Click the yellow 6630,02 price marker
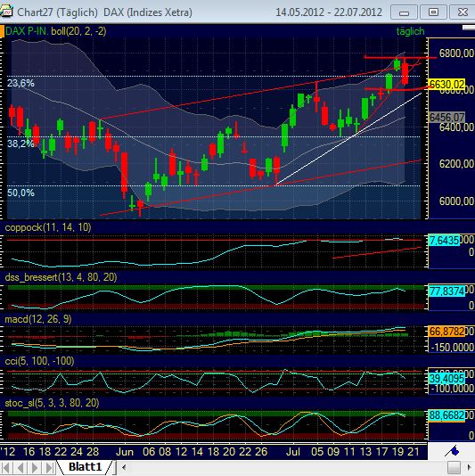This screenshot has height=476, width=475. pyautogui.click(x=446, y=84)
